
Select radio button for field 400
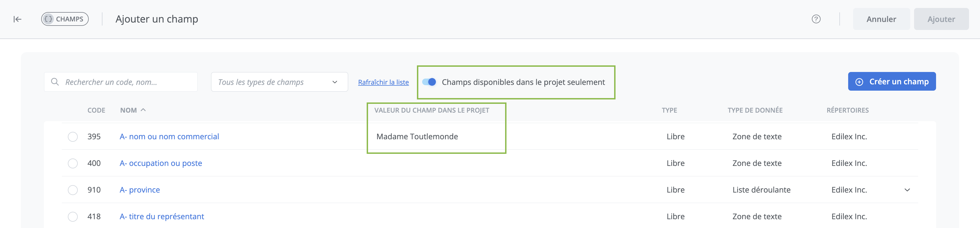[73, 163]
